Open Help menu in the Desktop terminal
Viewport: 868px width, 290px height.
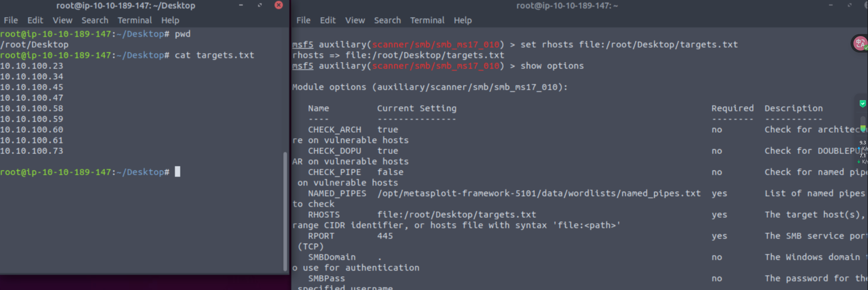pyautogui.click(x=170, y=20)
